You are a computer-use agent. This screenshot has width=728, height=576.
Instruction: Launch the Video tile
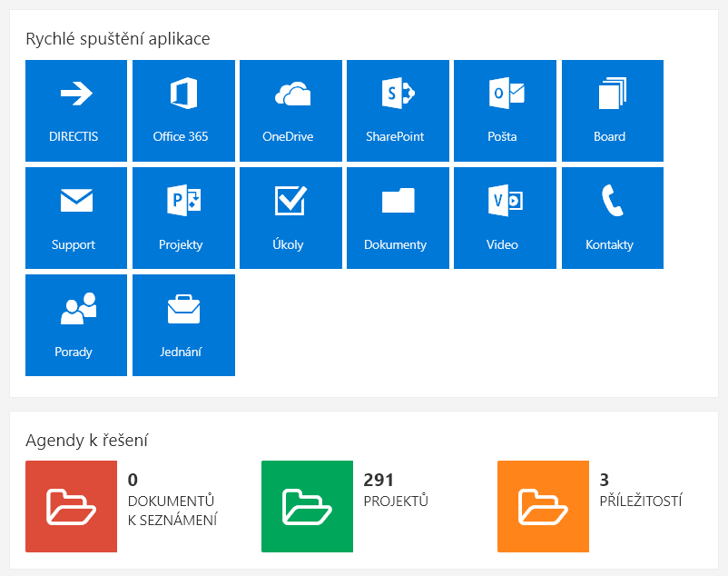coord(505,218)
